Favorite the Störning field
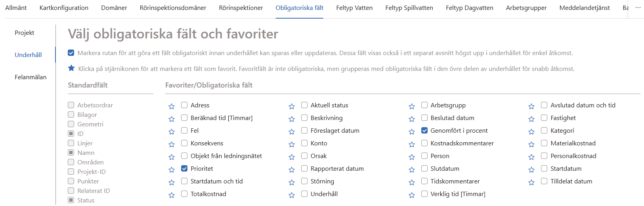644x206 pixels. (x=292, y=182)
